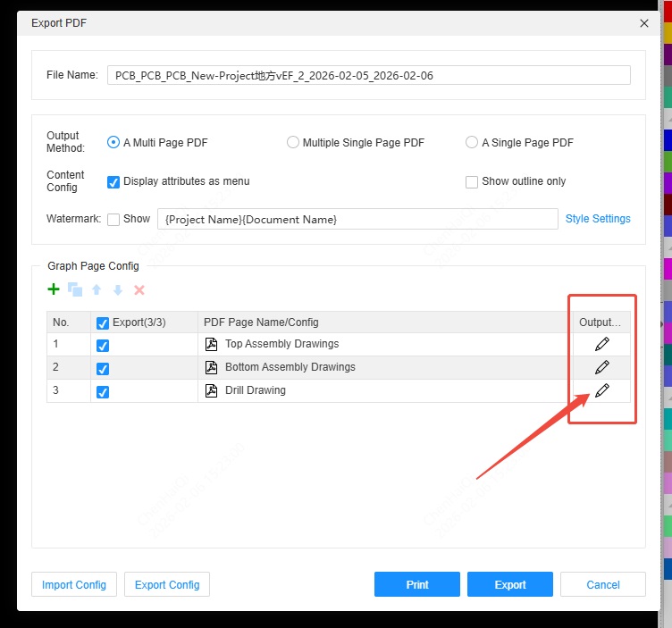Edit output settings for Top Assembly Drawings

click(x=602, y=344)
